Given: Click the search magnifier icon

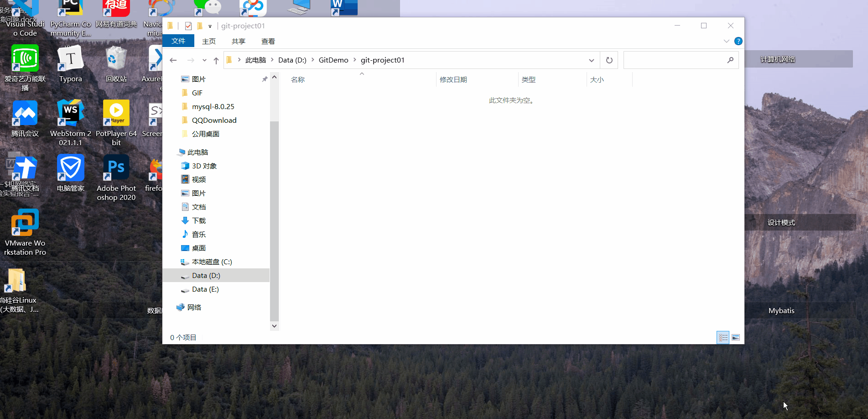Looking at the screenshot, I should pyautogui.click(x=730, y=60).
